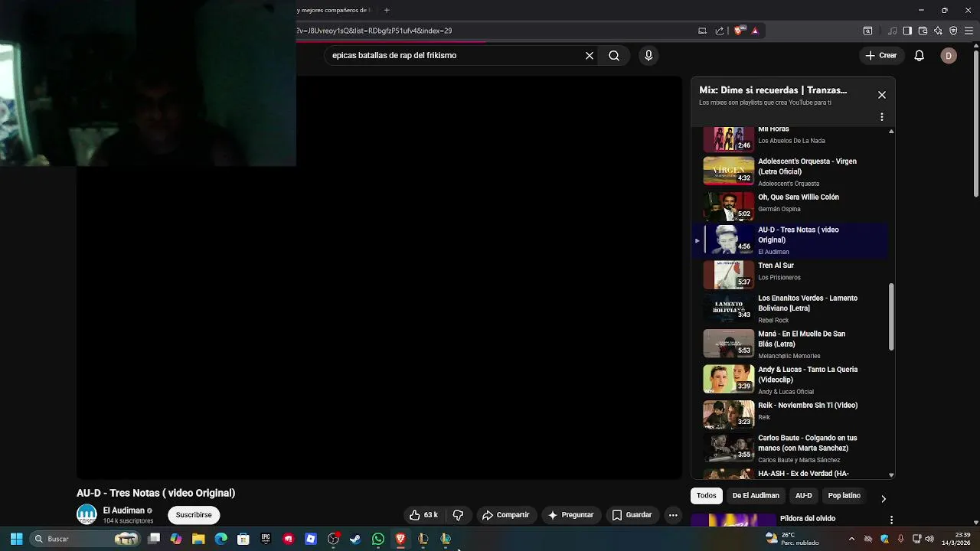The width and height of the screenshot is (980, 551).
Task: Open Andy & Lucas - Tanto La Queria thumbnail
Action: (x=728, y=379)
